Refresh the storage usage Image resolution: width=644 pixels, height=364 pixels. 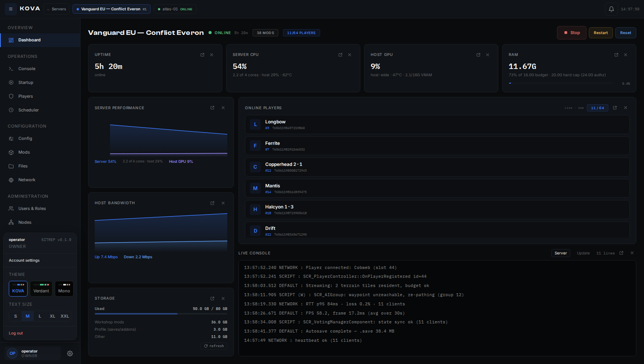[x=214, y=346]
